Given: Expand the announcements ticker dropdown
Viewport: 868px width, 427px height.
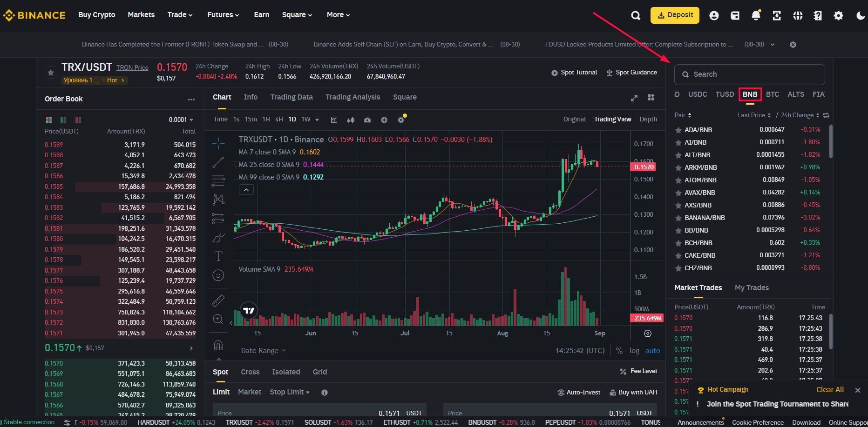Looking at the screenshot, I should [773, 45].
